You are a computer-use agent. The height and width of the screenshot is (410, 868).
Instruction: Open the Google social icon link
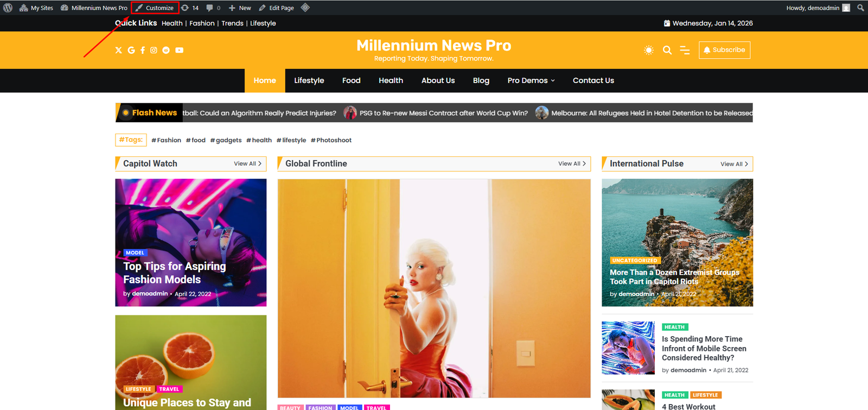coord(131,50)
